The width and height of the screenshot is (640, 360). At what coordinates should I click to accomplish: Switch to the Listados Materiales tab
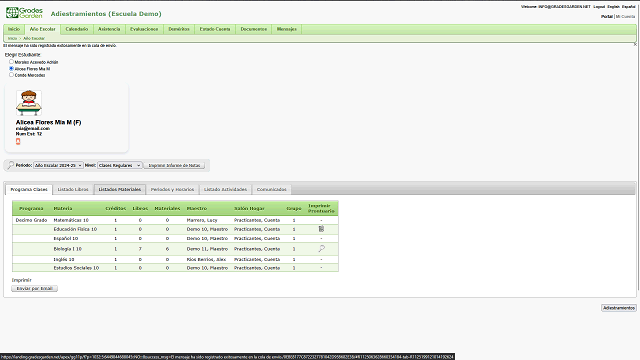pyautogui.click(x=120, y=189)
